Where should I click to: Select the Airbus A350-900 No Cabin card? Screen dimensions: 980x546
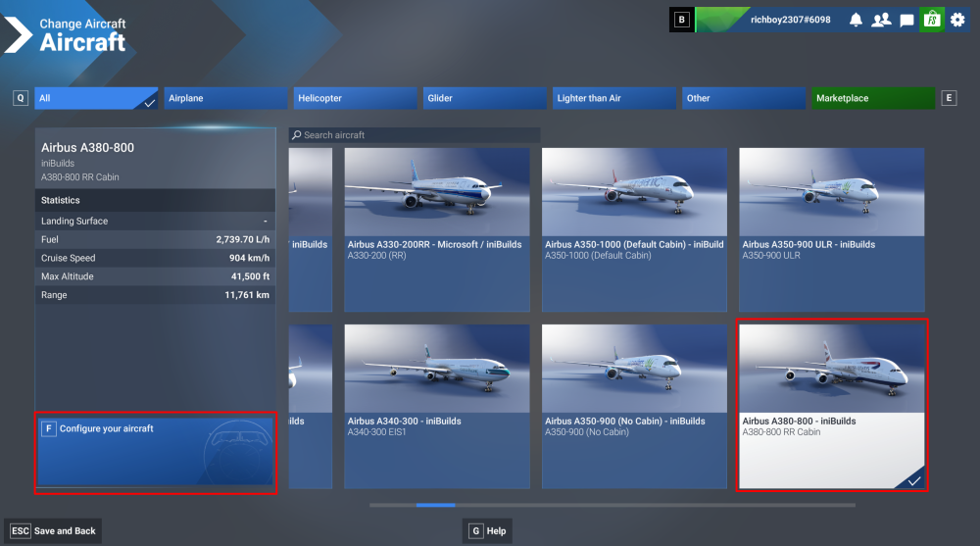[634, 407]
